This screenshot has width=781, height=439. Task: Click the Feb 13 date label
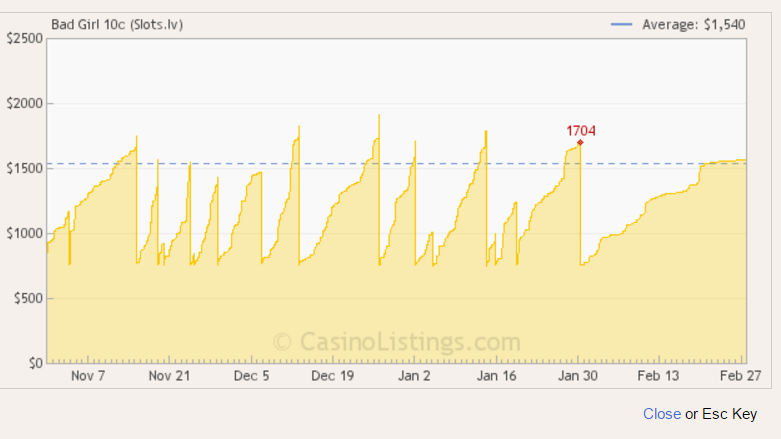(658, 376)
